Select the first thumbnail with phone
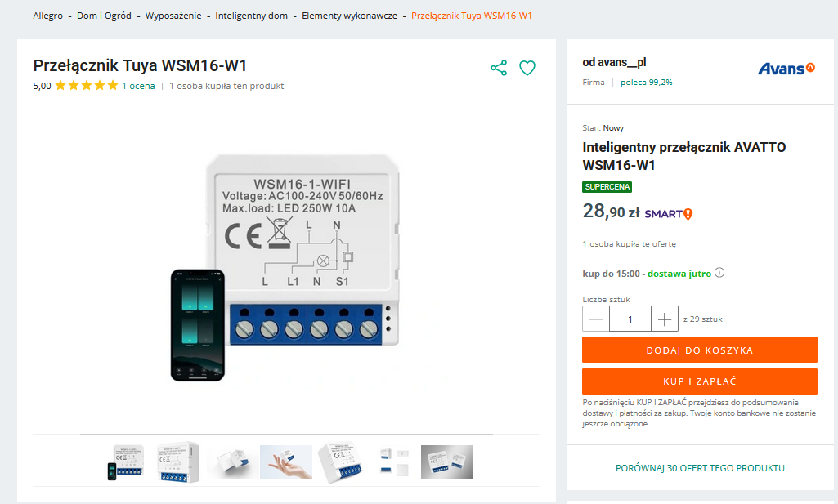The width and height of the screenshot is (838, 504). (x=126, y=462)
